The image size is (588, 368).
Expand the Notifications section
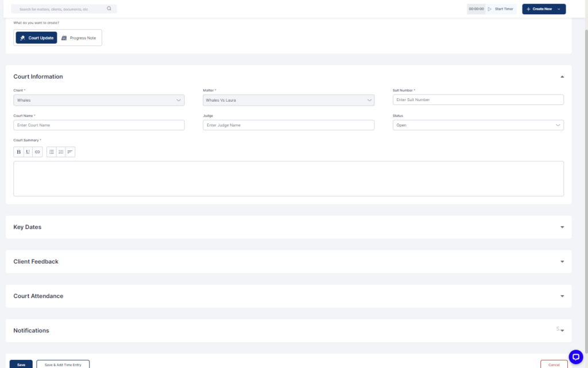click(x=562, y=331)
